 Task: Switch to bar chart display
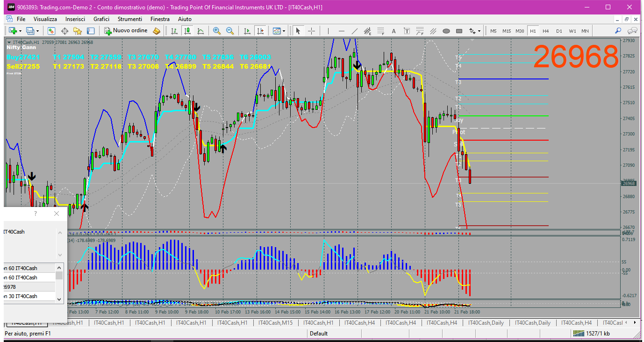[x=174, y=31]
